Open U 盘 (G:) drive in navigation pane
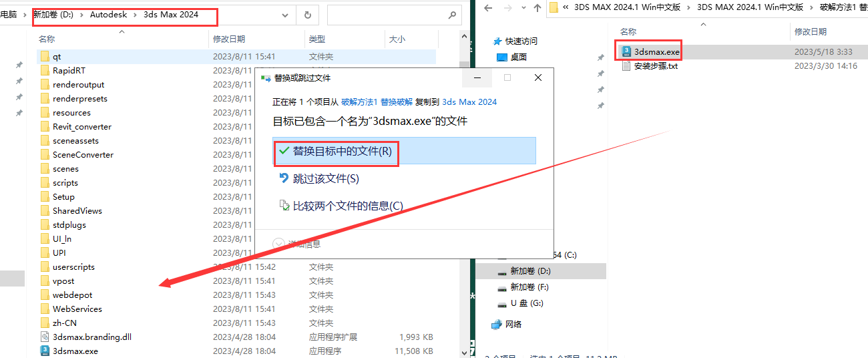Image resolution: width=868 pixels, height=358 pixels. tap(520, 303)
